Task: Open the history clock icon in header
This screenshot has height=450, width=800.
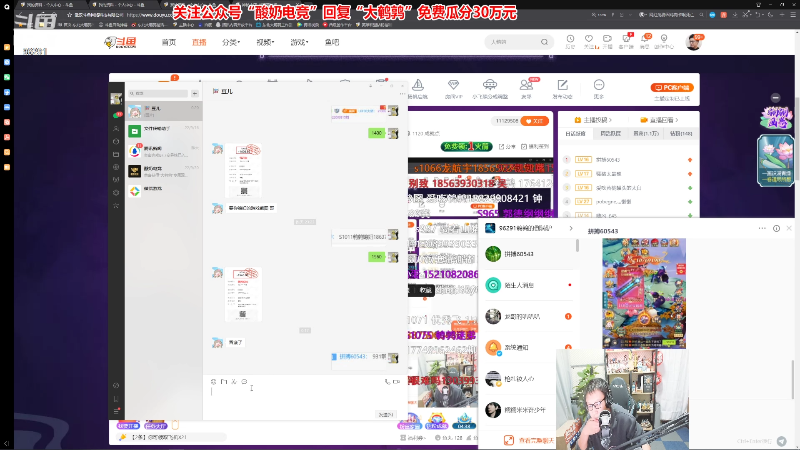Action: pos(570,41)
